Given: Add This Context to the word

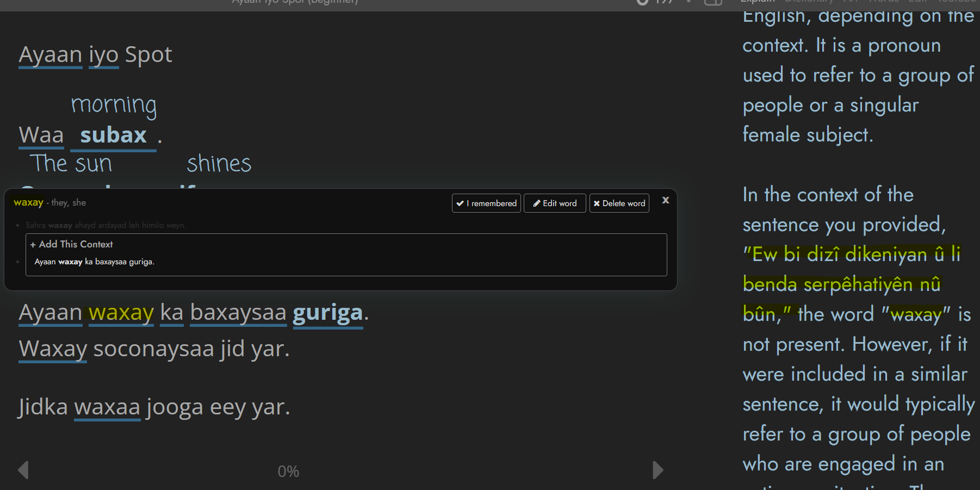Looking at the screenshot, I should [72, 245].
